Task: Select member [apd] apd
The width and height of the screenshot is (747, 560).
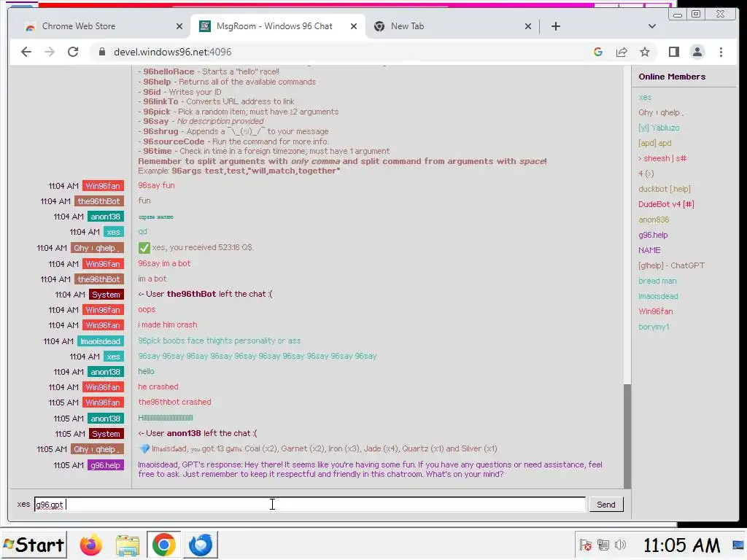Action: pyautogui.click(x=654, y=143)
